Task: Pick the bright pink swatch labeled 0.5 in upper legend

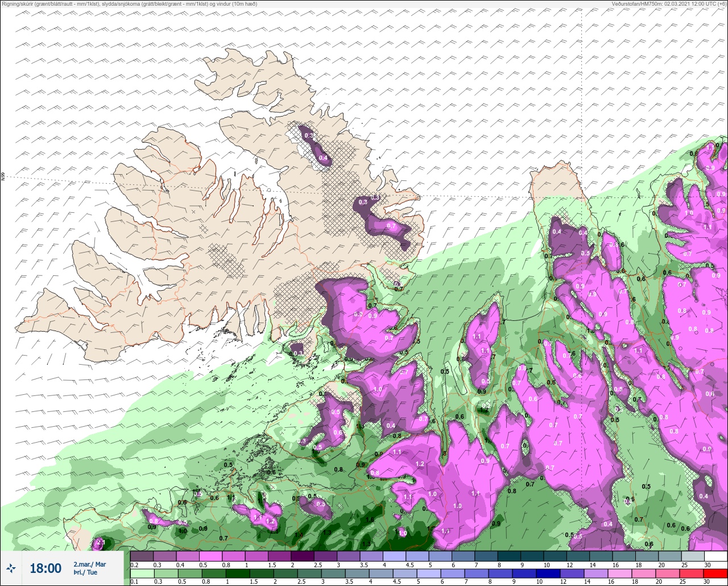Action: click(210, 556)
